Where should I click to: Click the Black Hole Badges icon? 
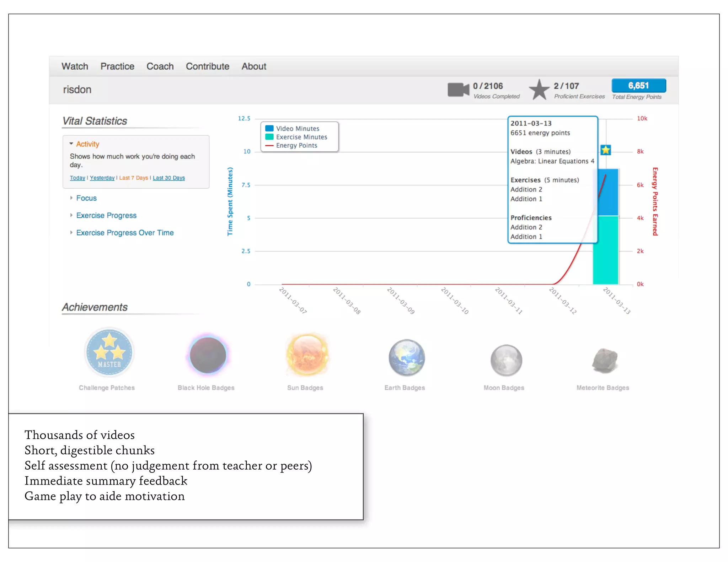[x=208, y=355]
